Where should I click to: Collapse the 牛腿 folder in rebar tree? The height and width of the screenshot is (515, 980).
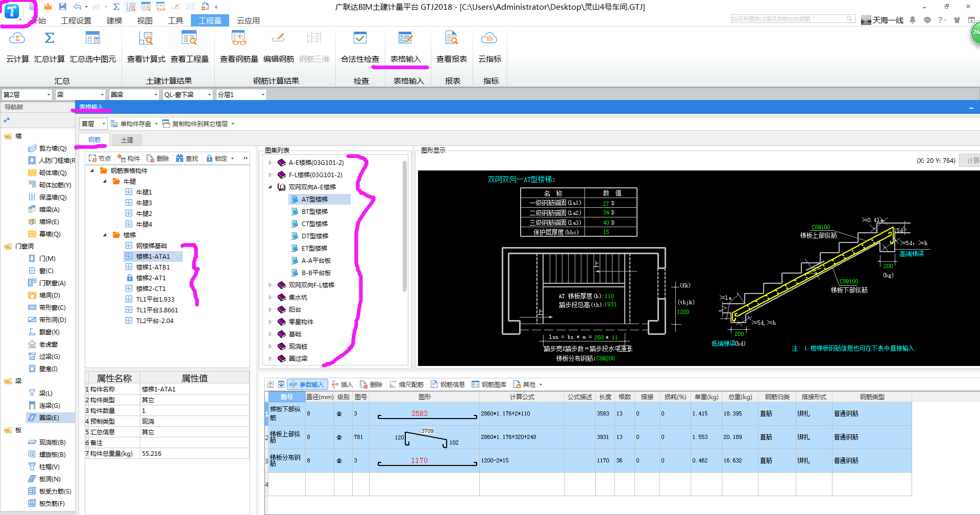[x=105, y=182]
